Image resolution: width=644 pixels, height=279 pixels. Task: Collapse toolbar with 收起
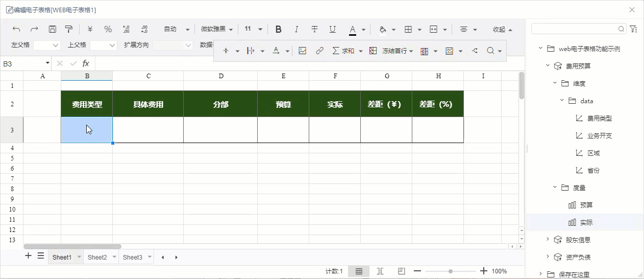click(502, 29)
